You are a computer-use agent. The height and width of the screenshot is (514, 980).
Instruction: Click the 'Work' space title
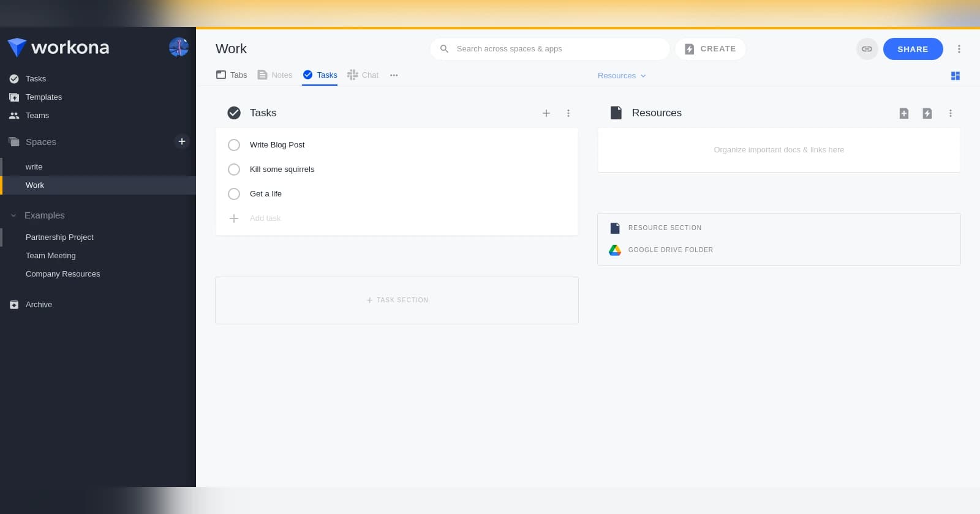[231, 49]
